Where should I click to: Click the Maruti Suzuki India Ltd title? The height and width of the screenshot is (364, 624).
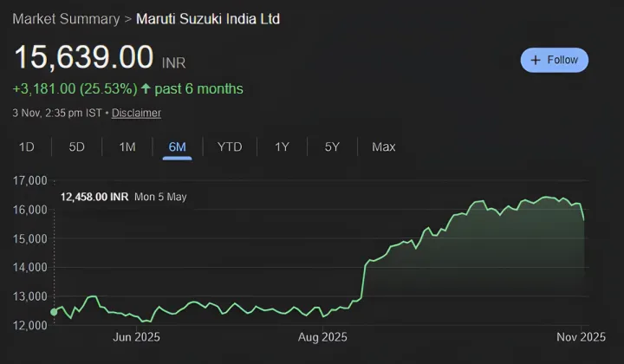coord(208,18)
